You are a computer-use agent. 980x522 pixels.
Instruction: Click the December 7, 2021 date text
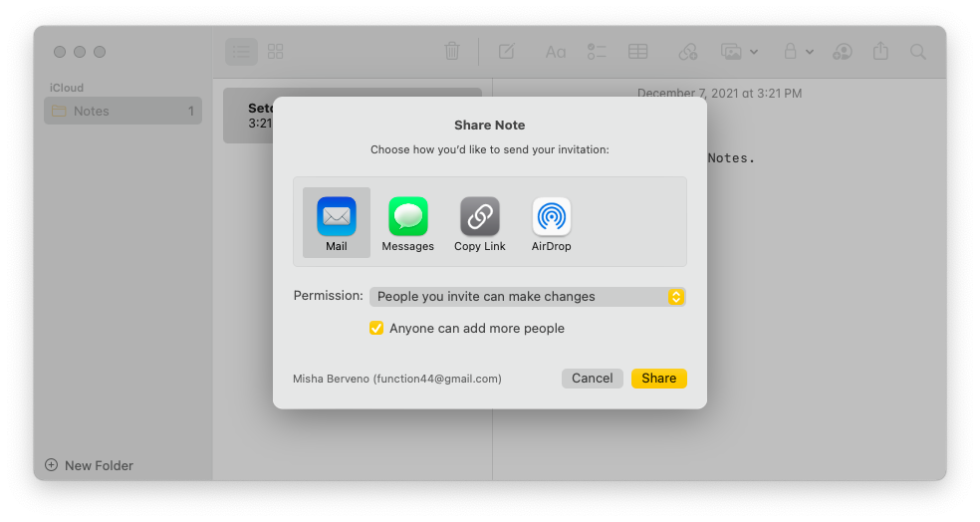click(719, 94)
